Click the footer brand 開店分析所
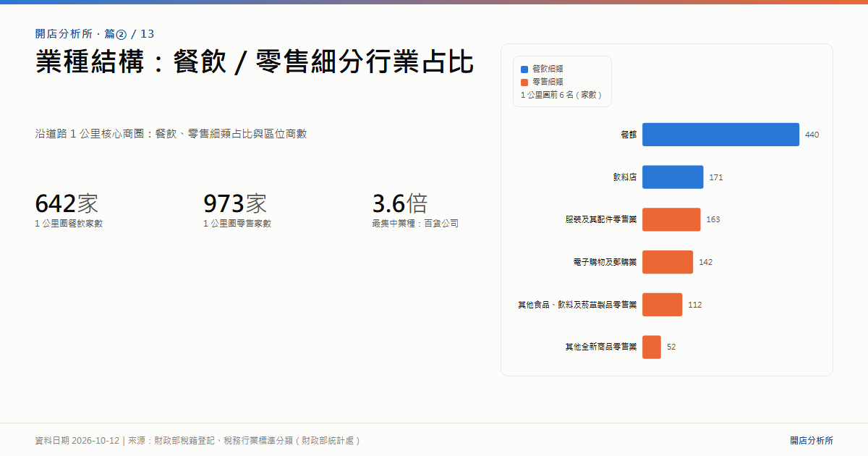 pyautogui.click(x=812, y=440)
